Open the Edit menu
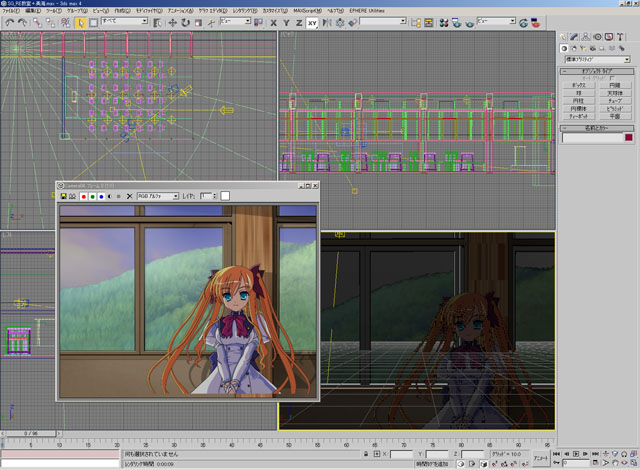This screenshot has width=640, height=470. coord(33,11)
